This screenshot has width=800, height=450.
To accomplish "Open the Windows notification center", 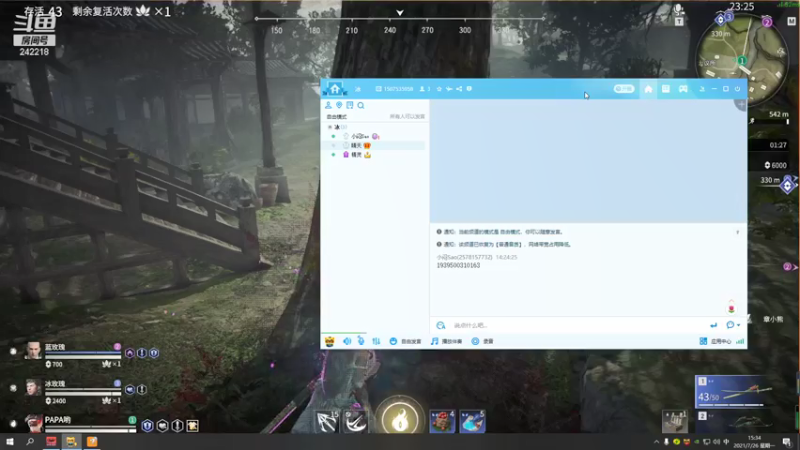I will pyautogui.click(x=787, y=442).
